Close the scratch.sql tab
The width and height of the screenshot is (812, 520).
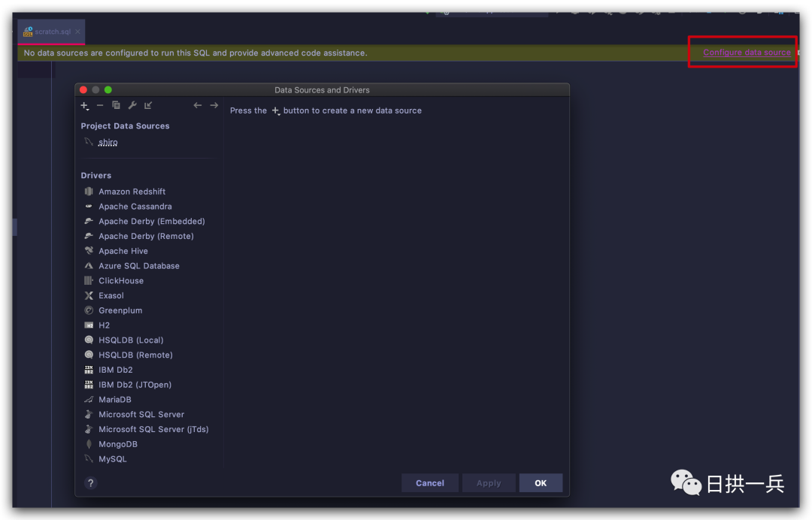tap(77, 32)
